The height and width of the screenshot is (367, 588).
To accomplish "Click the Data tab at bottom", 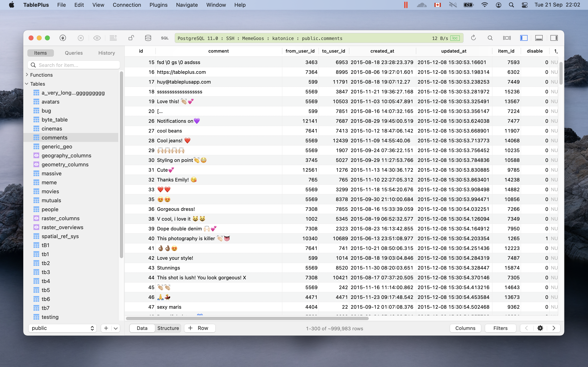I will [x=142, y=328].
